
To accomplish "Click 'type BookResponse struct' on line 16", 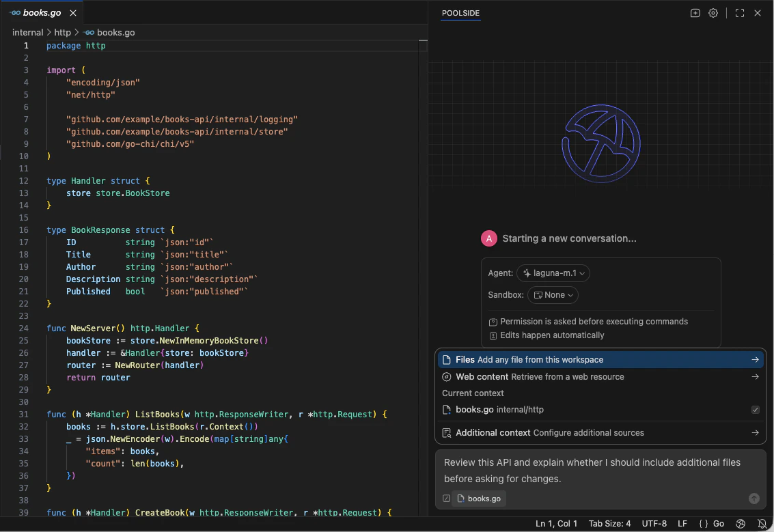I will click(x=105, y=230).
